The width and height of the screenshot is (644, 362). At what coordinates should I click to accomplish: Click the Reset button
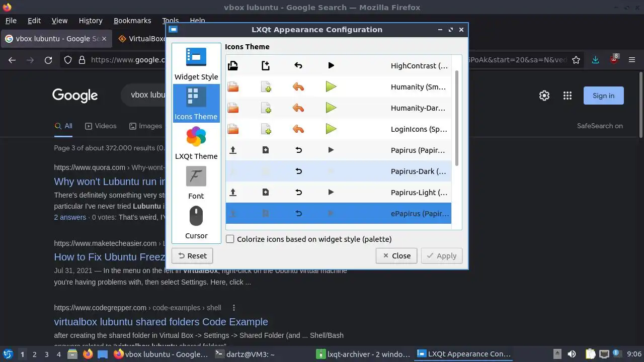point(192,256)
